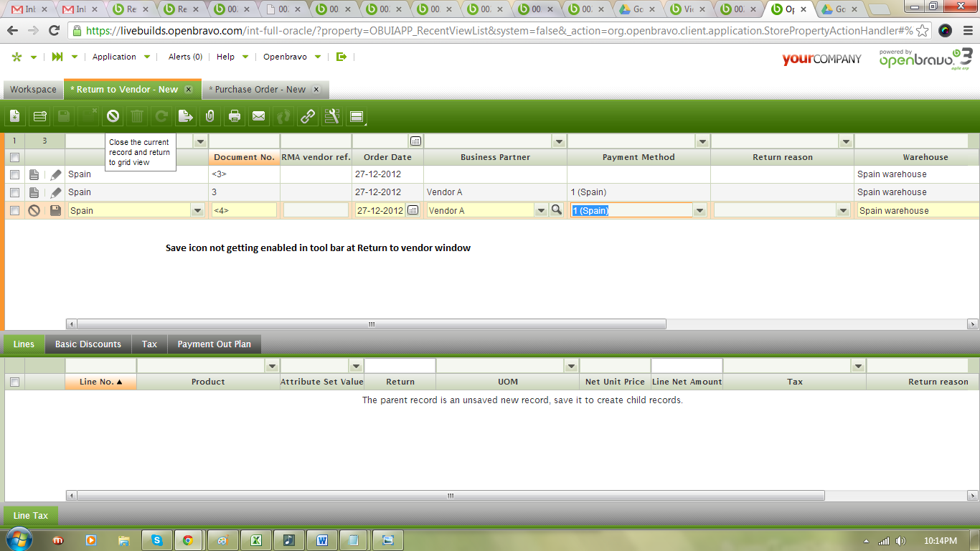The width and height of the screenshot is (980, 551).
Task: Click the email envelope toolbar icon
Action: click(x=259, y=116)
